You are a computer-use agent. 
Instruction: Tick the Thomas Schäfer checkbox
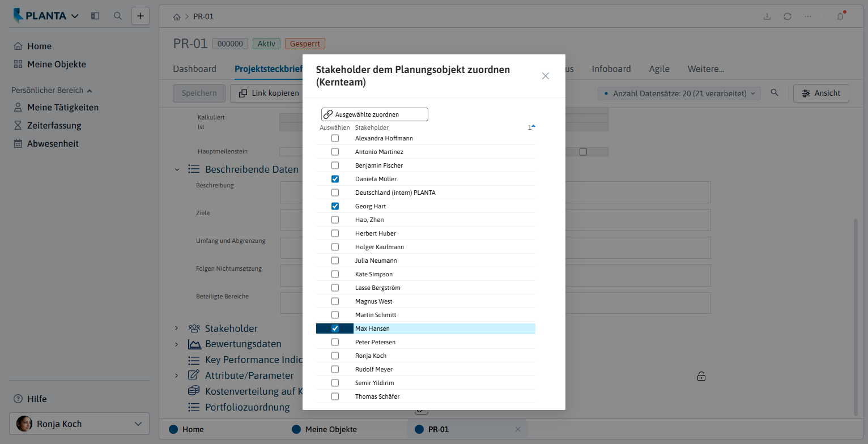(x=335, y=396)
